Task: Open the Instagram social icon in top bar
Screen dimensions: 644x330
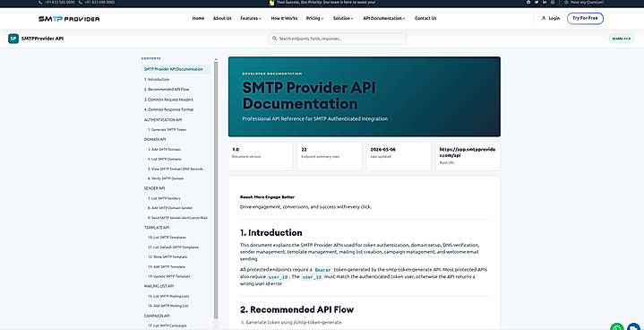Action: (x=553, y=2)
